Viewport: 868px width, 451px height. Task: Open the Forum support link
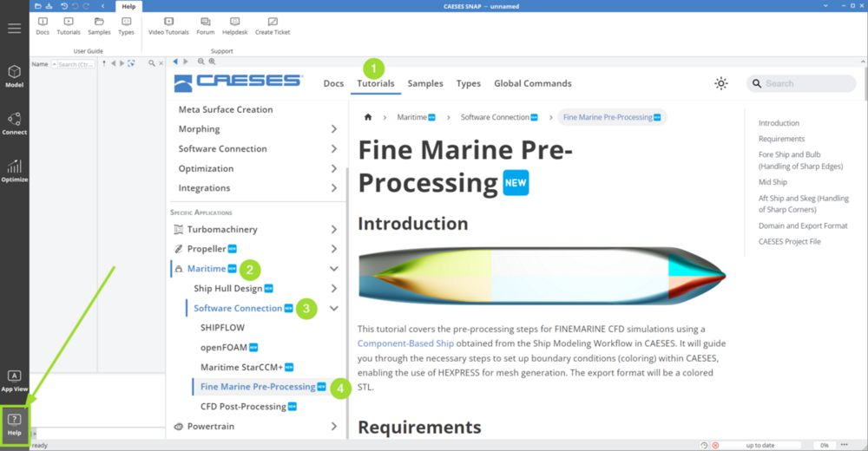pos(206,26)
